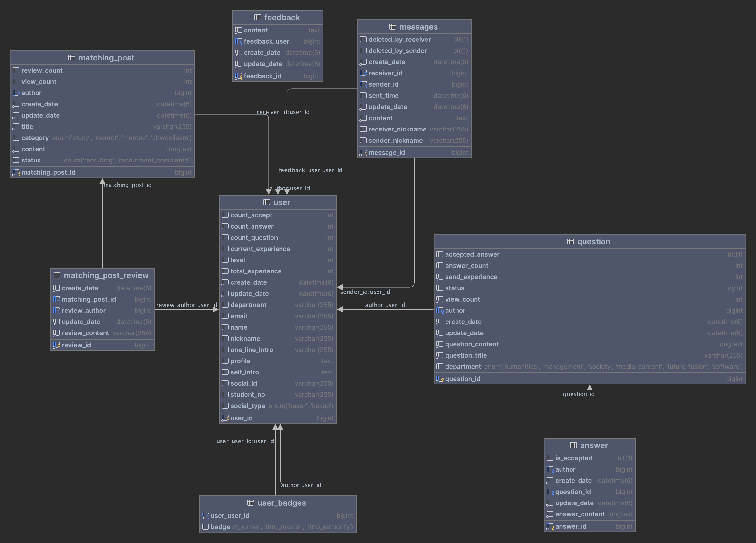Image resolution: width=756 pixels, height=543 pixels.
Task: Click the sender_id:user_id relationship label
Action: click(x=365, y=292)
